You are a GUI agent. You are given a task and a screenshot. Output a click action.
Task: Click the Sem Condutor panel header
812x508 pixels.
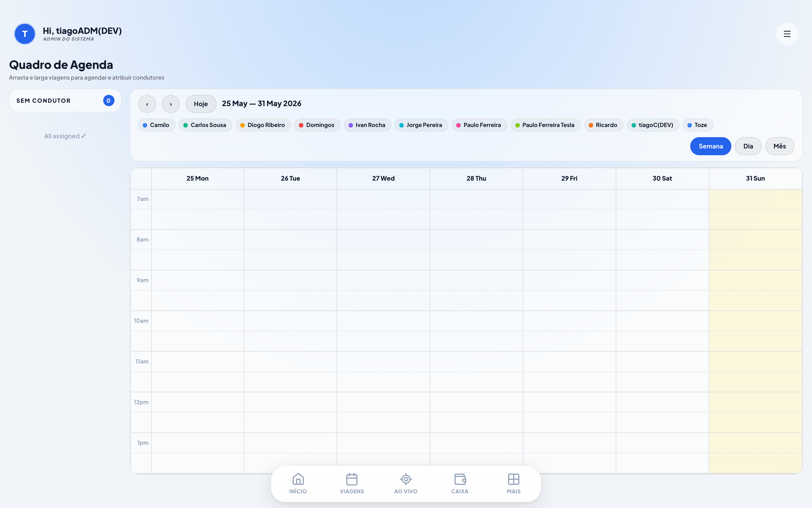pyautogui.click(x=65, y=100)
